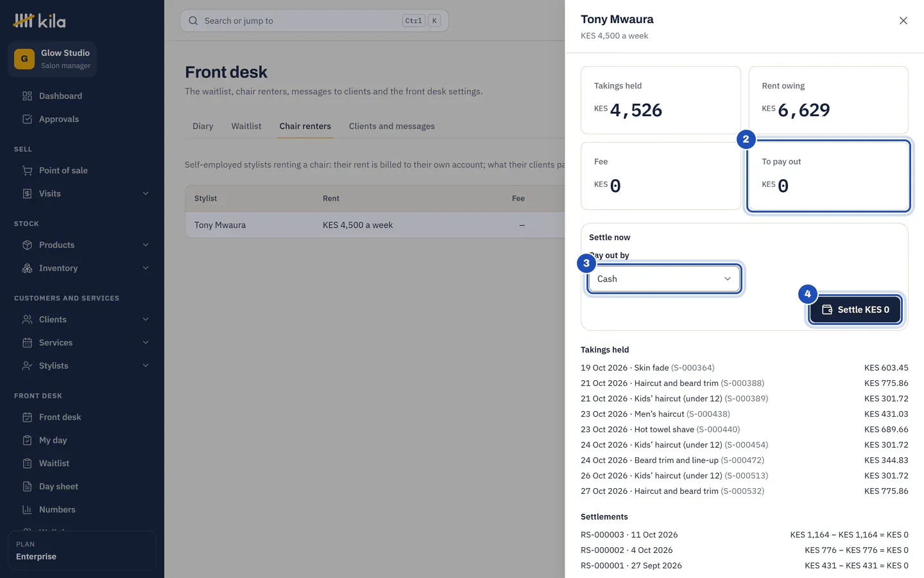Click the Services calendar icon
Screen dimensions: 924x578
pyautogui.click(x=27, y=342)
